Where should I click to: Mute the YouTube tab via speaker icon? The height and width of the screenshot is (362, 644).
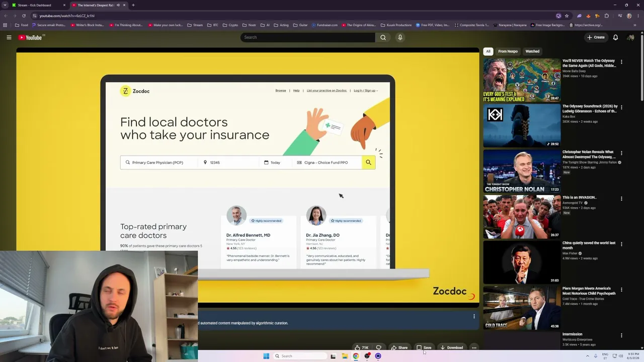click(118, 5)
